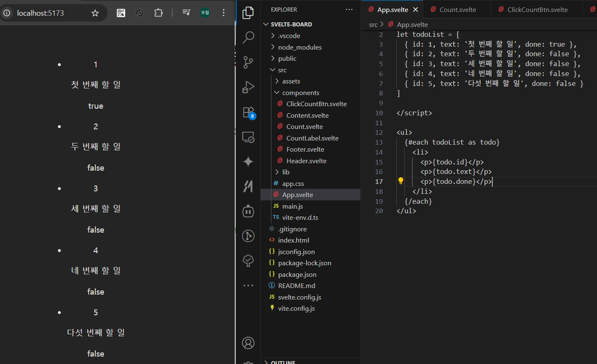The height and width of the screenshot is (364, 597).
Task: Click src in the breadcrumb path
Action: pyautogui.click(x=373, y=25)
